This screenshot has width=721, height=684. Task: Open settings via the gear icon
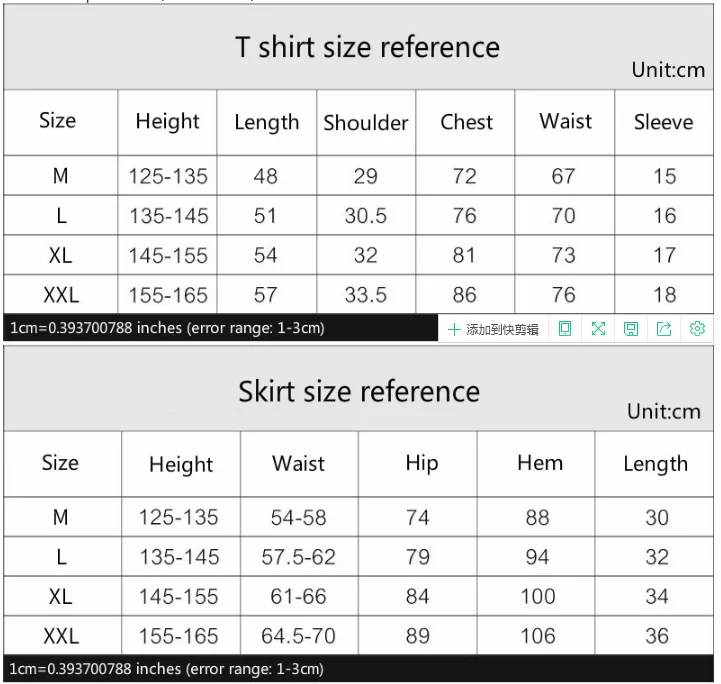click(x=698, y=328)
